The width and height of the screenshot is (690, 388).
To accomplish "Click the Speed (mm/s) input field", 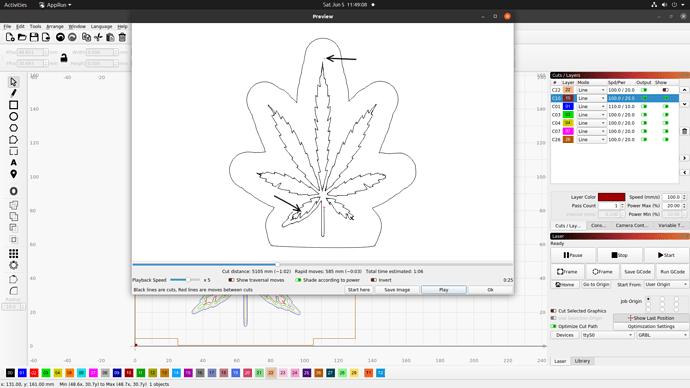I will pyautogui.click(x=673, y=197).
